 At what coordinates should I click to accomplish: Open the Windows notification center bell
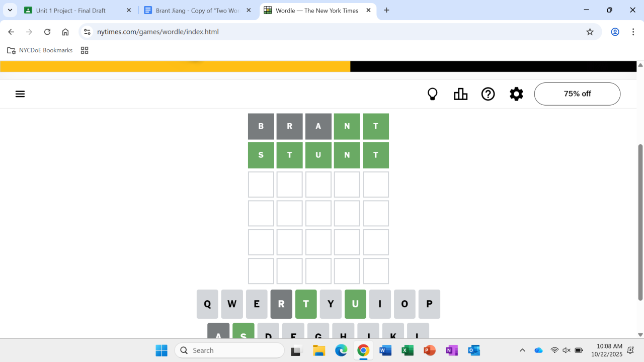point(630,350)
